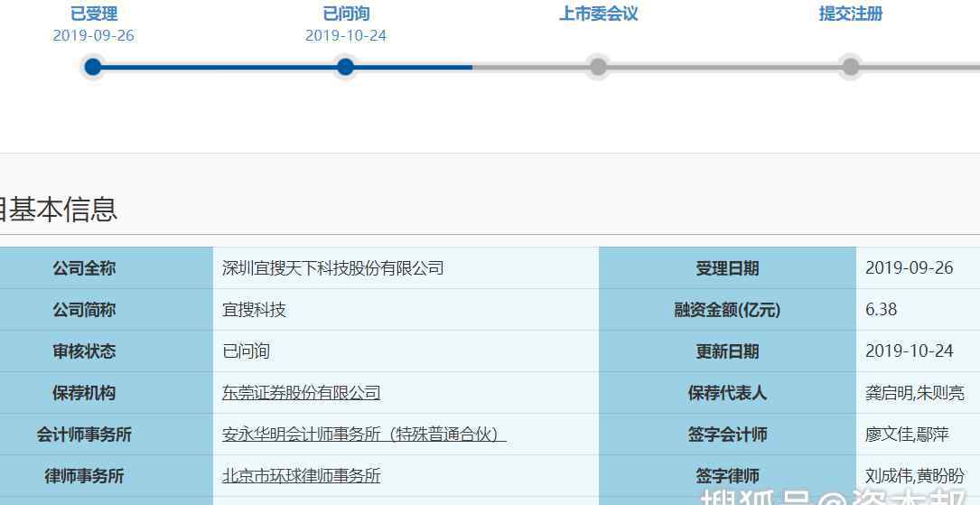Open the 东莞证券股份有限公司 sponsor link

click(x=302, y=393)
